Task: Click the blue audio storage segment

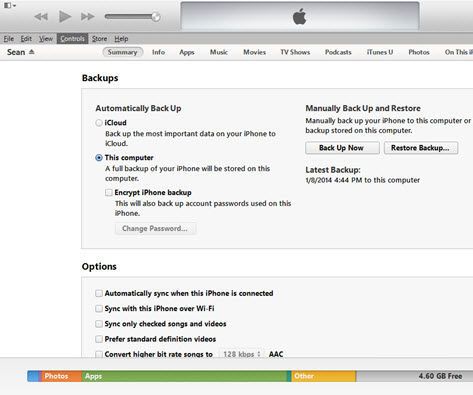Action: [x=33, y=376]
